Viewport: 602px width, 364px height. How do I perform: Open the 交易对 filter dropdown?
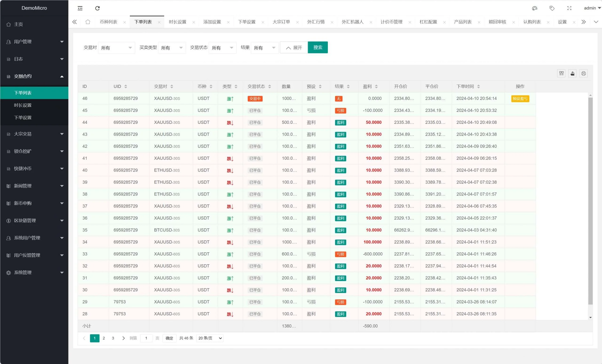116,48
